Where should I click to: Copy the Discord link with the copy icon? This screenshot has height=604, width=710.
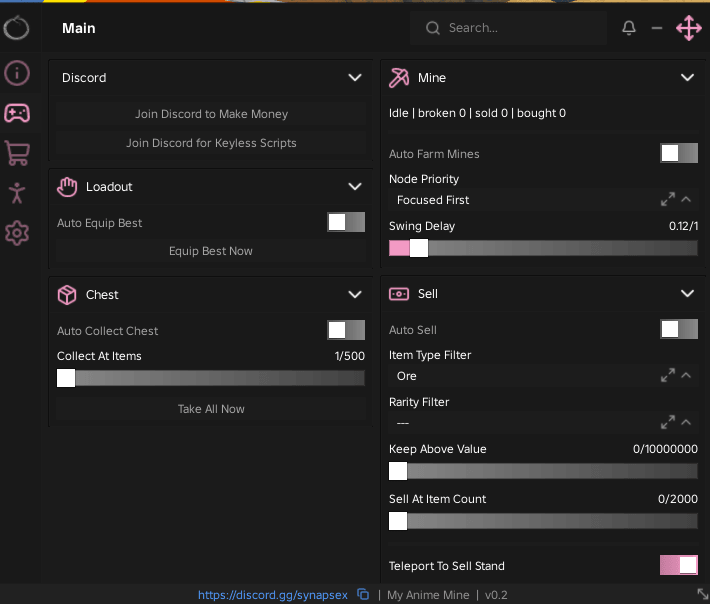pyautogui.click(x=363, y=594)
